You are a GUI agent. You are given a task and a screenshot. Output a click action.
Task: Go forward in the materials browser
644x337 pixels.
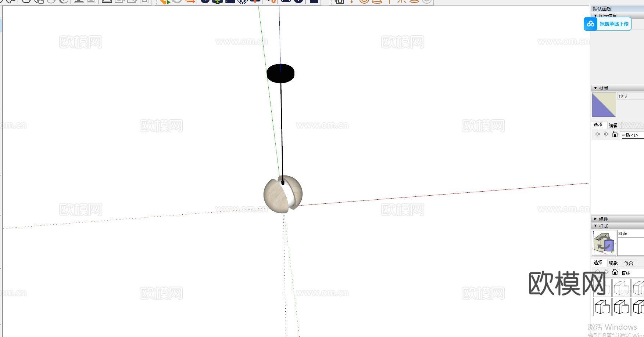(606, 134)
